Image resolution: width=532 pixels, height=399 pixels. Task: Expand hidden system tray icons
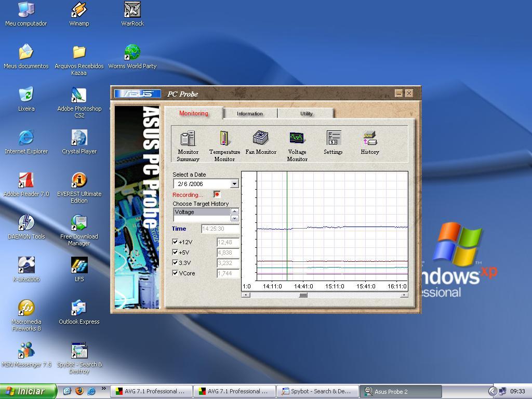(493, 391)
